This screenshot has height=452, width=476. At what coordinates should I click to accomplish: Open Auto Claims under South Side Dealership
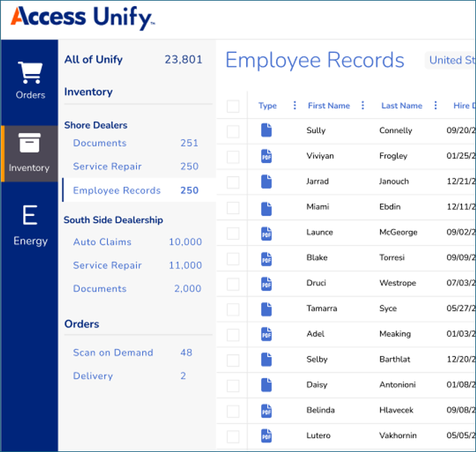[x=102, y=242]
